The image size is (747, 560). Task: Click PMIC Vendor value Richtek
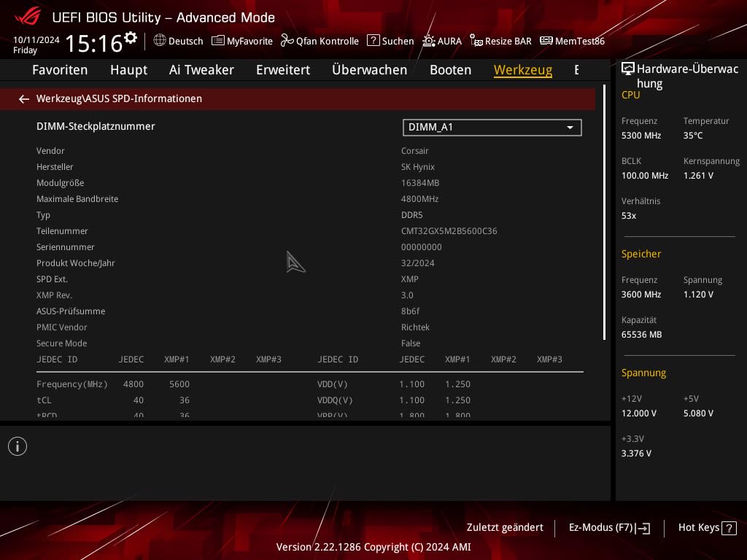point(415,327)
